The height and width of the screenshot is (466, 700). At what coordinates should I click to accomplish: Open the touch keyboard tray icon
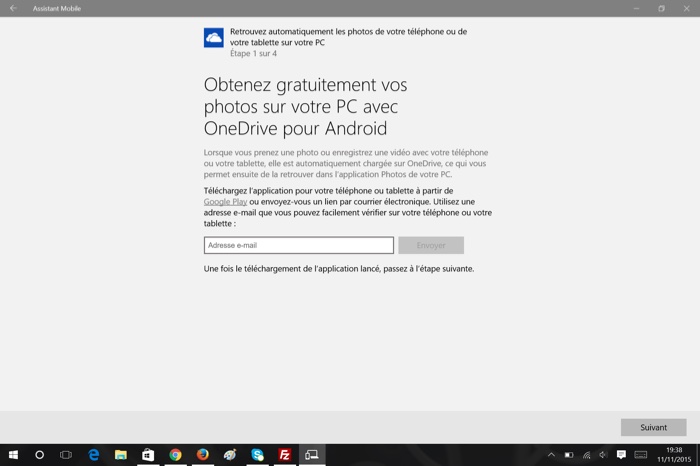click(x=641, y=455)
